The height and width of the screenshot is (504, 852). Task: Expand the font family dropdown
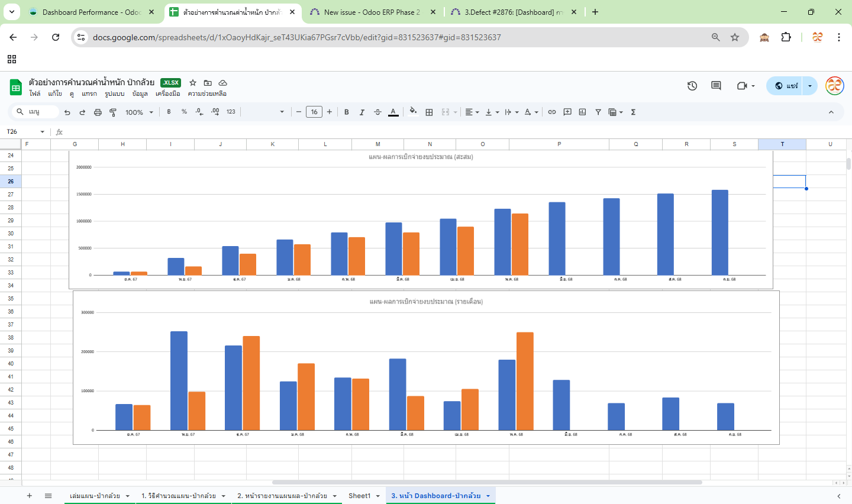(x=266, y=112)
